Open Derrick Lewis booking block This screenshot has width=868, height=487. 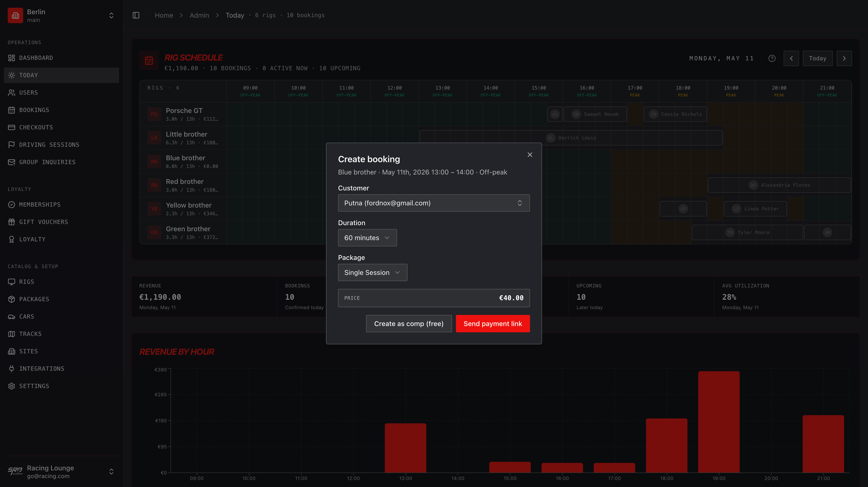pyautogui.click(x=571, y=138)
